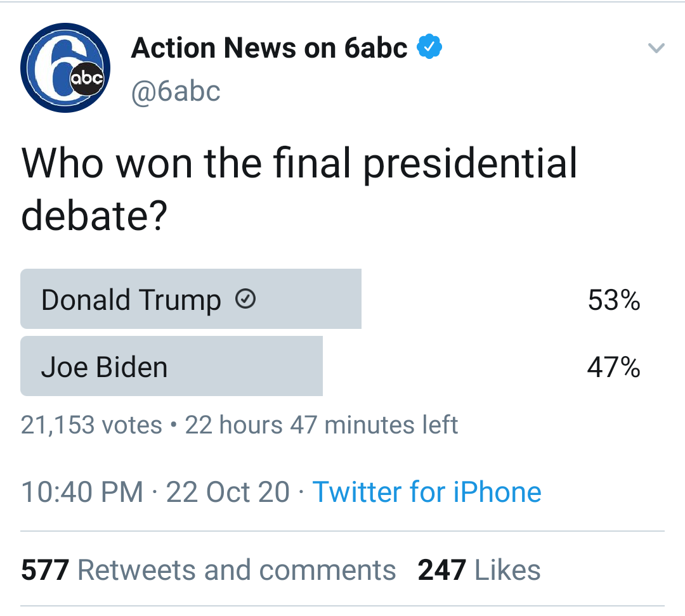Viewport: 685px width, 616px height.
Task: Open the Retweets and comments list
Action: 237,570
